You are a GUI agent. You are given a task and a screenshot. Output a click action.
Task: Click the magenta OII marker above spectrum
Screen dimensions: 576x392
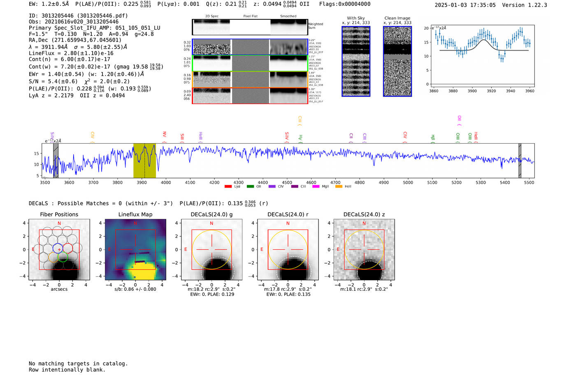pos(459,121)
